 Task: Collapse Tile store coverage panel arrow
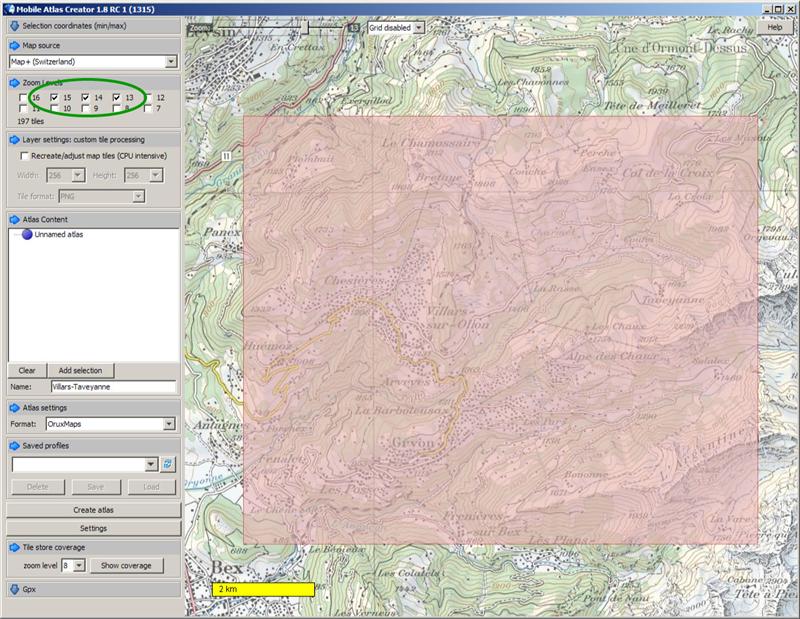[14, 548]
